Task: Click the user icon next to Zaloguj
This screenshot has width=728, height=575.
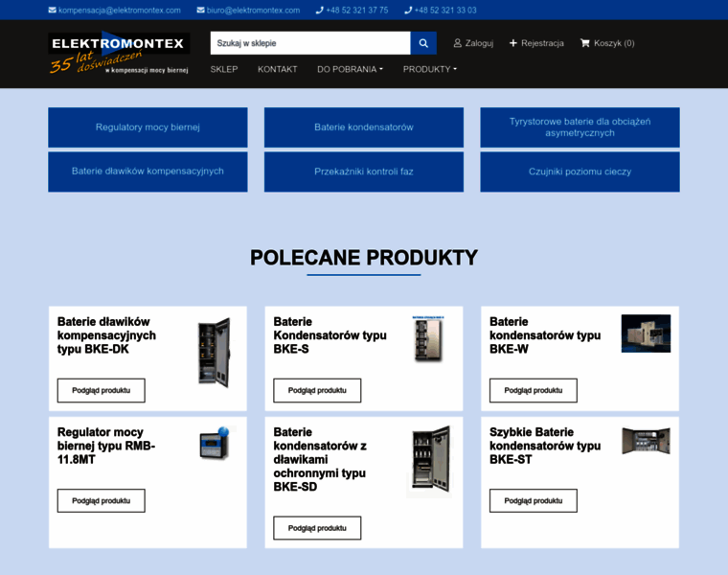Action: [x=457, y=43]
